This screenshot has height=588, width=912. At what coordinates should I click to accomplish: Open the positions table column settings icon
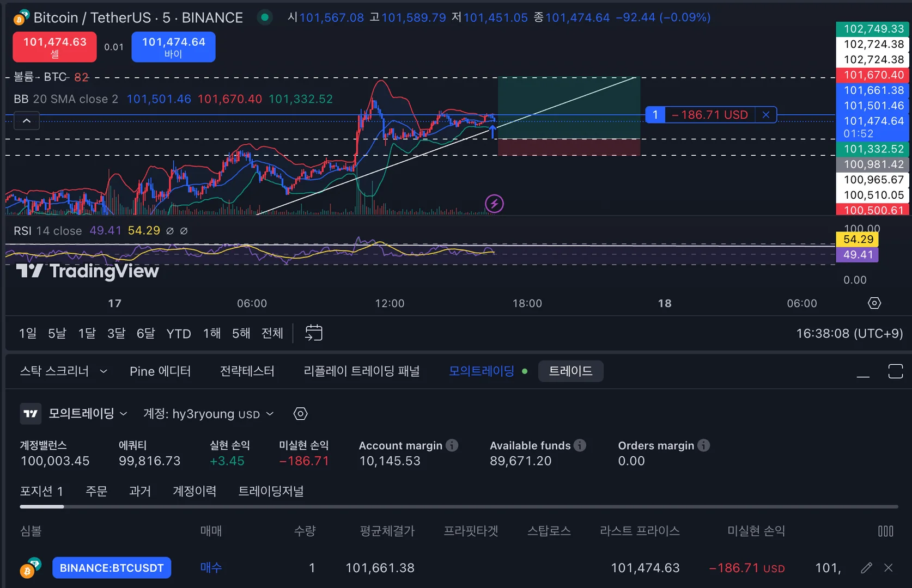[x=886, y=531]
